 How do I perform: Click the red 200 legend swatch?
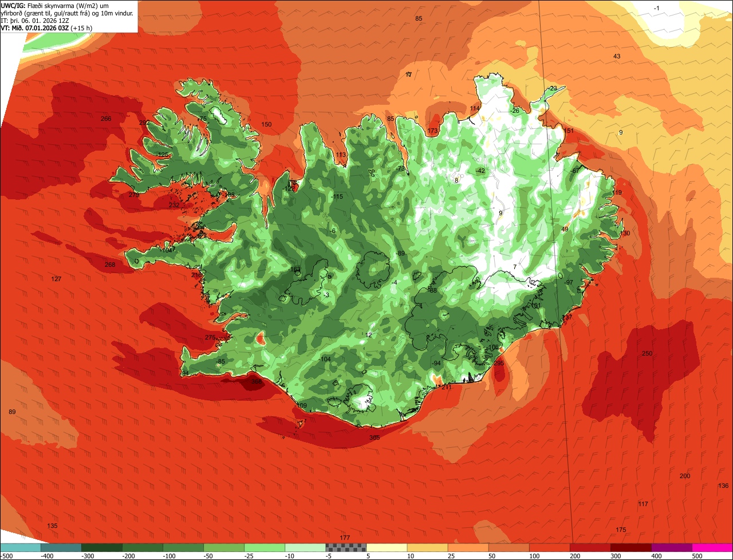(590, 548)
